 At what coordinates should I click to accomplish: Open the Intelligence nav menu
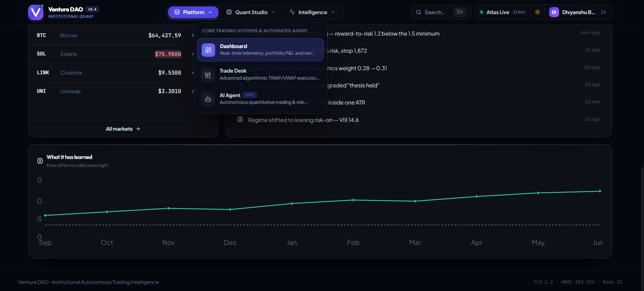312,12
